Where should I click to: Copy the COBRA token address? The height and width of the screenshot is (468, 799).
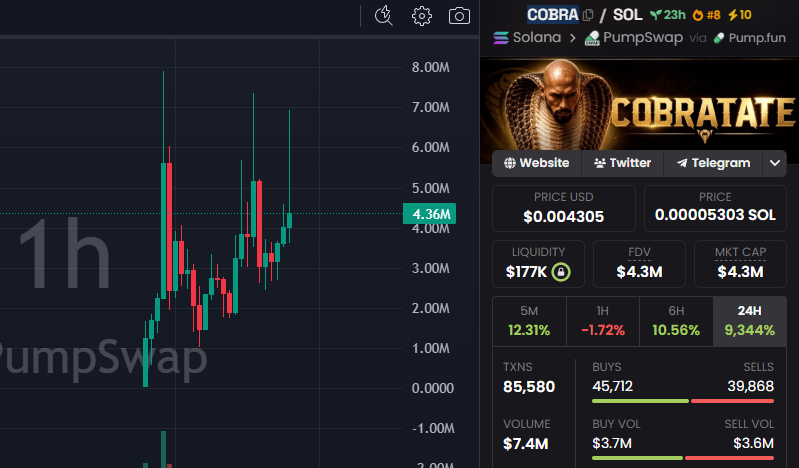coord(588,15)
